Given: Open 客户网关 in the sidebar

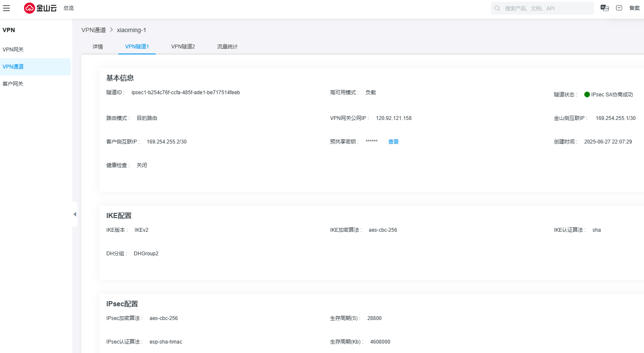Looking at the screenshot, I should [13, 84].
